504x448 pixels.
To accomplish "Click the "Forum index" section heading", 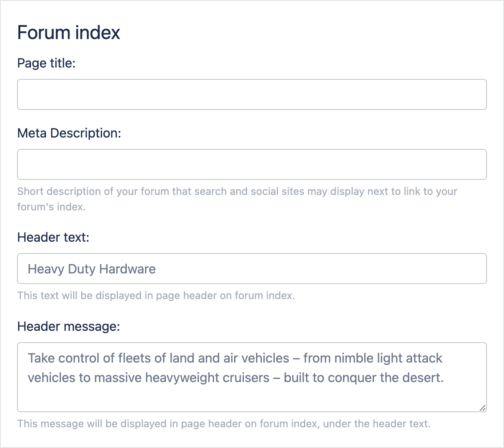I will click(69, 33).
